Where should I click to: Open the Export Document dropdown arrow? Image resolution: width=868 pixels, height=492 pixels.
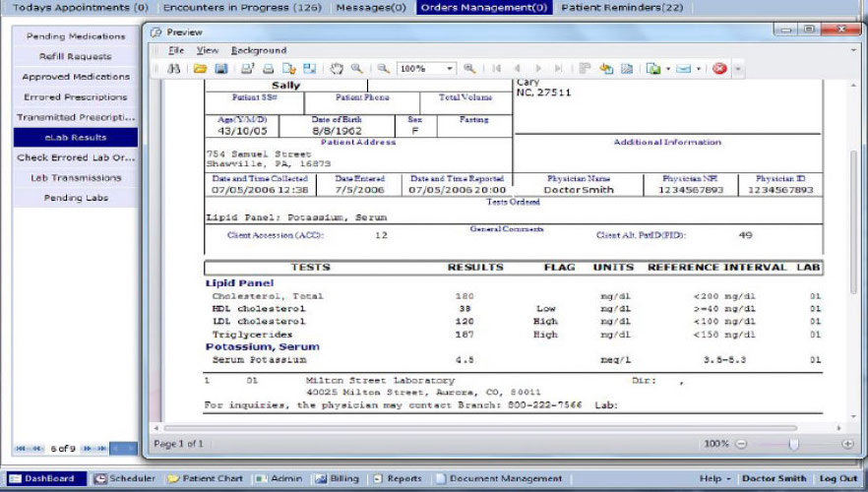tap(667, 69)
